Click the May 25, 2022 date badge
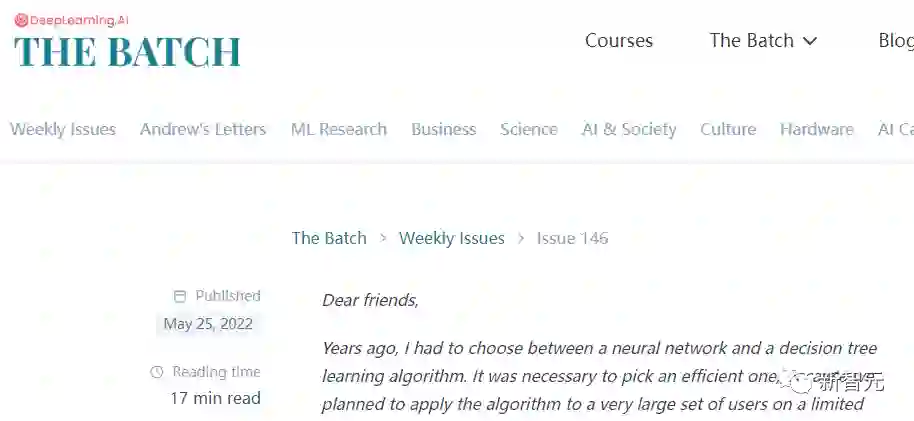 [x=208, y=324]
